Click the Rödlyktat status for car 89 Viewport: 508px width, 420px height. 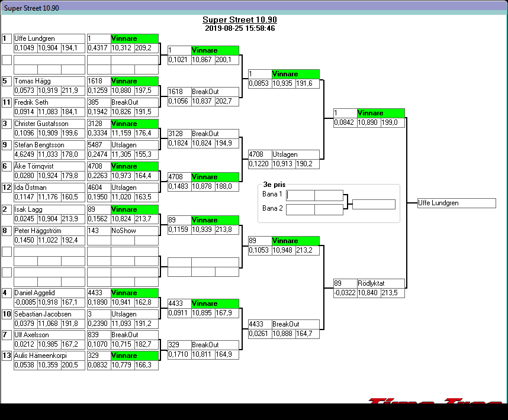point(381,283)
